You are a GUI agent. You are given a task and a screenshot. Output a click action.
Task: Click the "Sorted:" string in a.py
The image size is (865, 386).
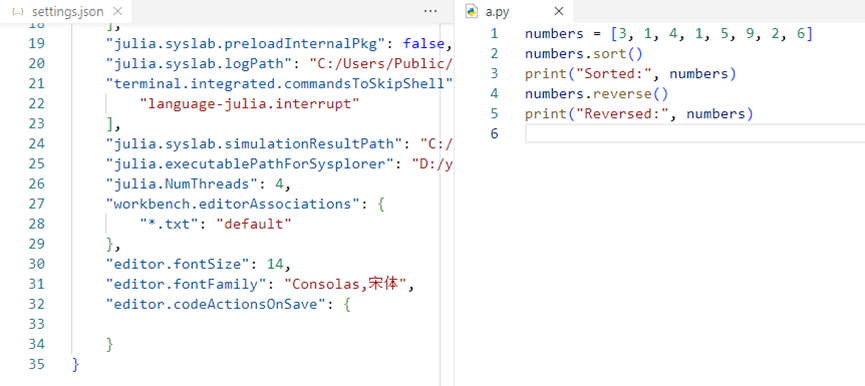(x=613, y=74)
